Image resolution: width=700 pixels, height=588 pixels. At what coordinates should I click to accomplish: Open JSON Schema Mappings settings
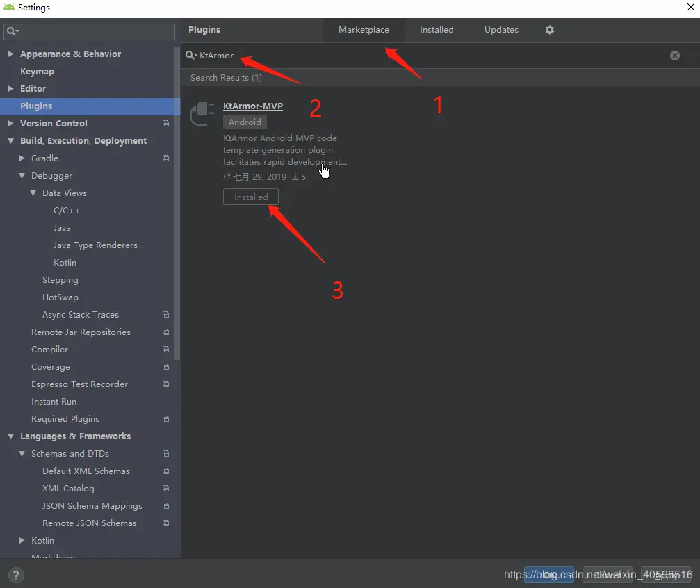click(x=92, y=506)
